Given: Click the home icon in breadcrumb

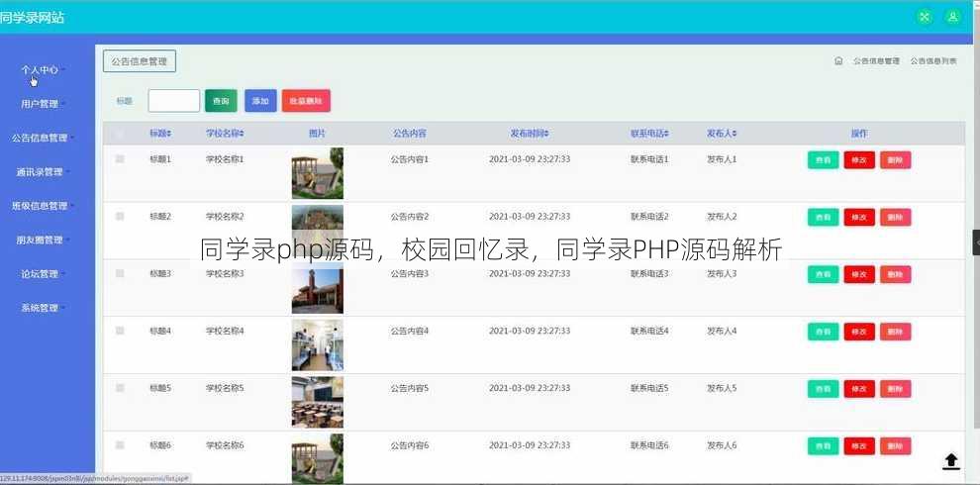Looking at the screenshot, I should click(838, 60).
